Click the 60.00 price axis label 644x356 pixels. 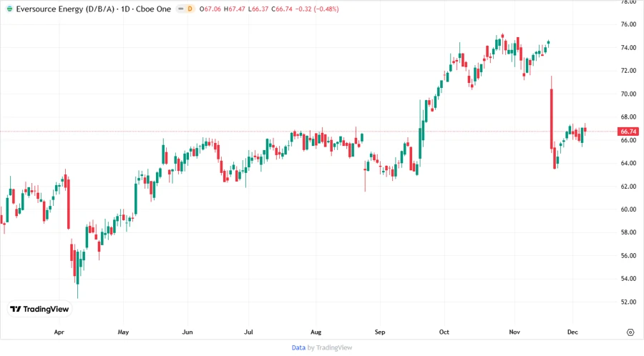point(628,209)
